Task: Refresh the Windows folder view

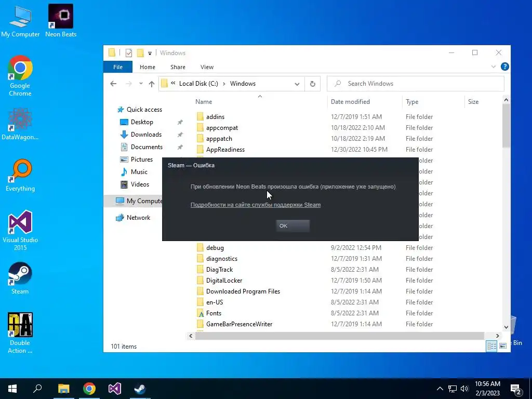Action: coord(312,84)
